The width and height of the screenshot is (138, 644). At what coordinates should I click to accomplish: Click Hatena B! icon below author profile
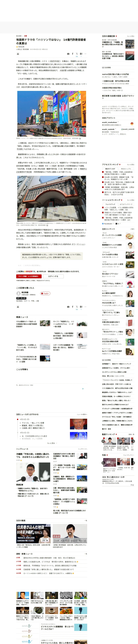(x=81, y=307)
